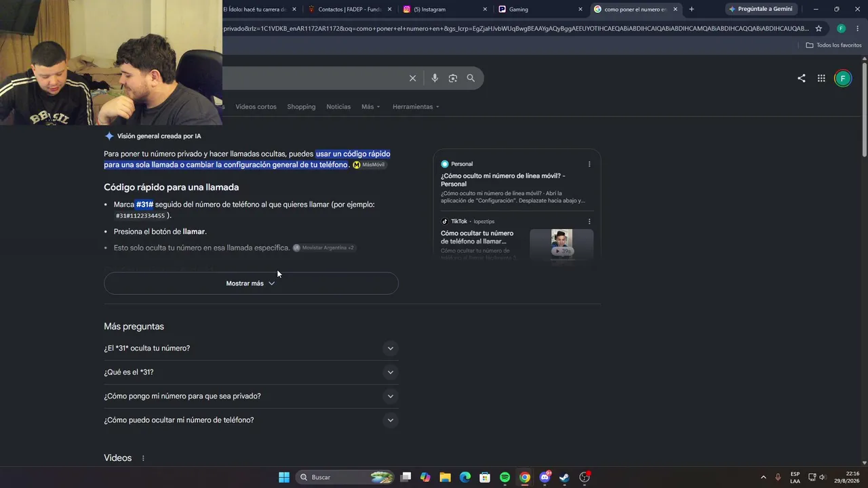Close the Contactos FADEP tab

tap(390, 9)
